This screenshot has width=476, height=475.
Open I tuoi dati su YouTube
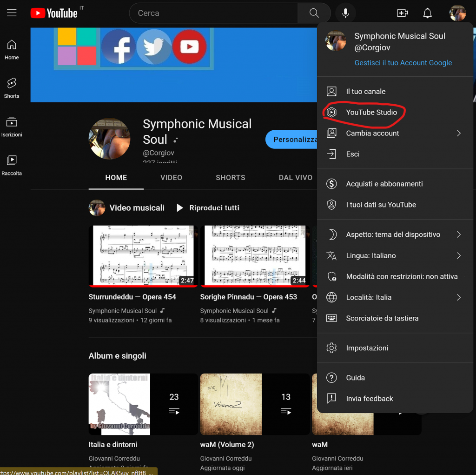pos(395,205)
